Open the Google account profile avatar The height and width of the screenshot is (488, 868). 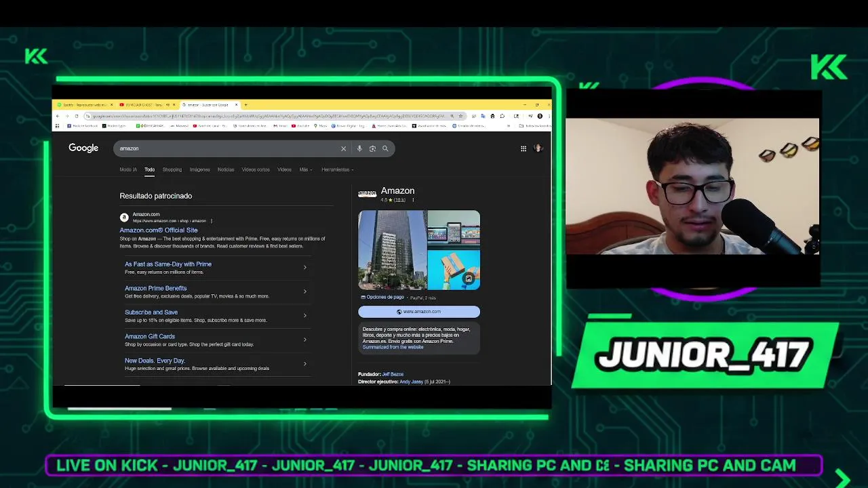(x=538, y=148)
